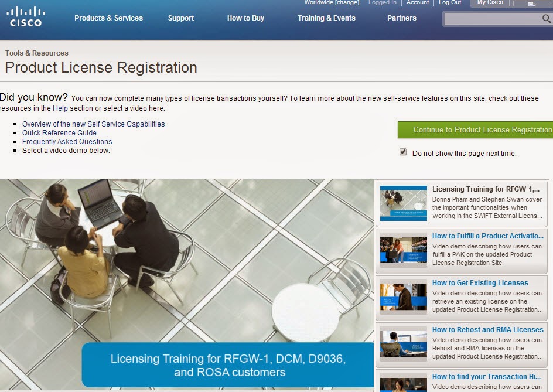Click Worldwide [change] link
Image resolution: width=553 pixels, height=392 pixels.
(x=332, y=2)
